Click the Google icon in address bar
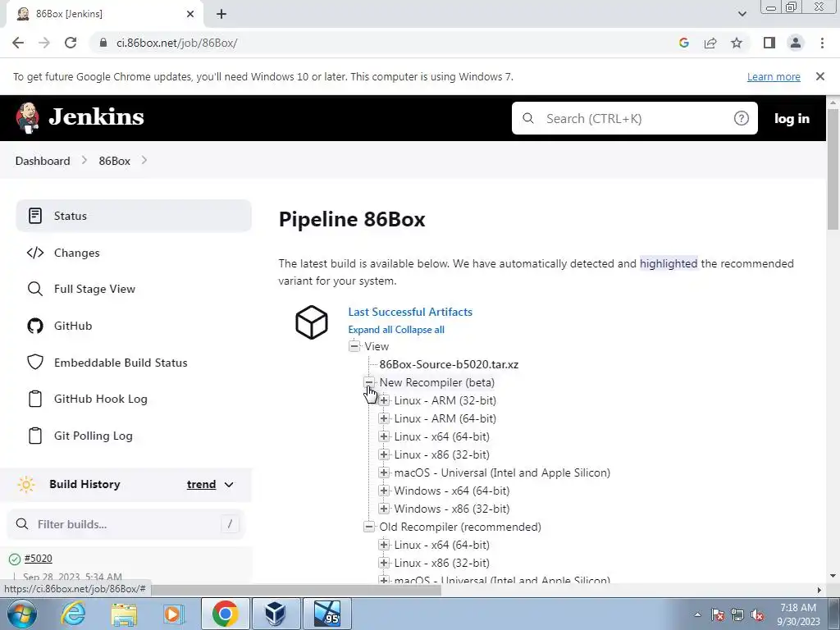The image size is (840, 630). point(683,43)
